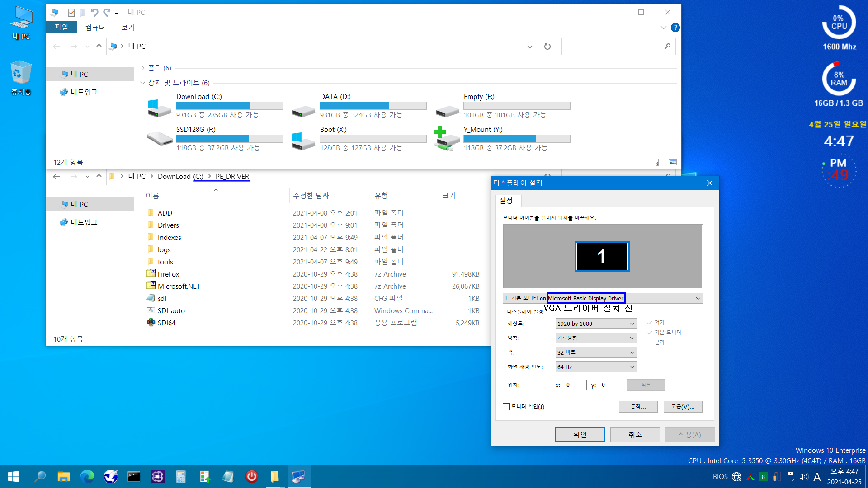Click the x position input field
This screenshot has width=868, height=488.
pos(576,385)
